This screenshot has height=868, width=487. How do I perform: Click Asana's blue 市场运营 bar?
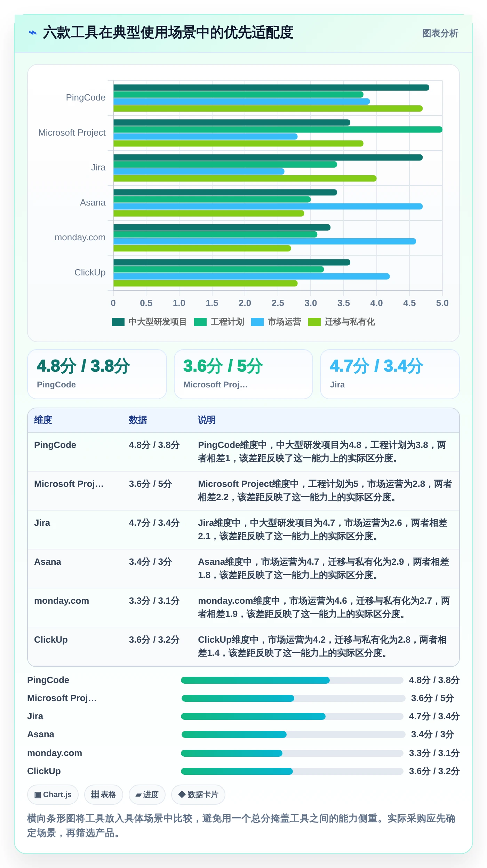(x=268, y=206)
